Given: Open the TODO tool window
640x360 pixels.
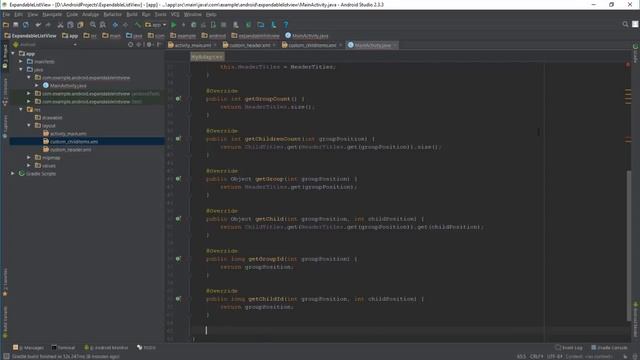Looking at the screenshot, I should (147, 348).
